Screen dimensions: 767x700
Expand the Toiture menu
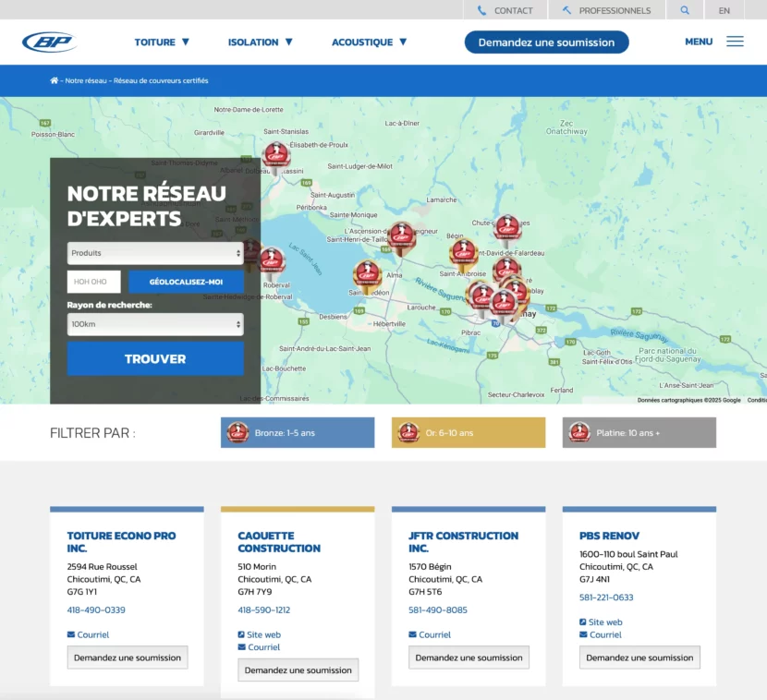click(162, 42)
